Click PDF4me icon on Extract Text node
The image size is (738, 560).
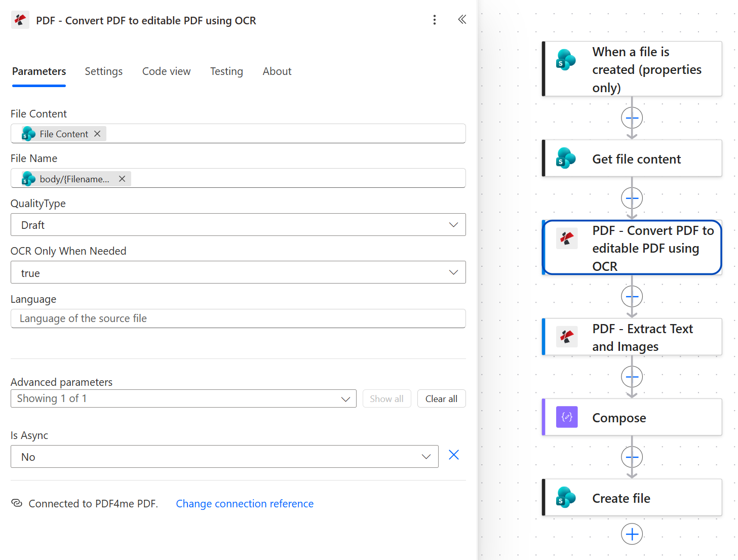click(x=567, y=336)
